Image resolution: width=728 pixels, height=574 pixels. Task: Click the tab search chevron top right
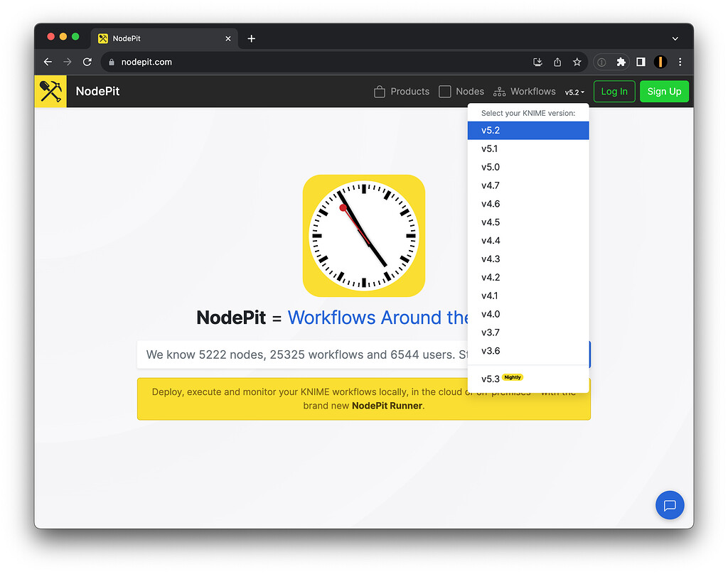coord(675,38)
